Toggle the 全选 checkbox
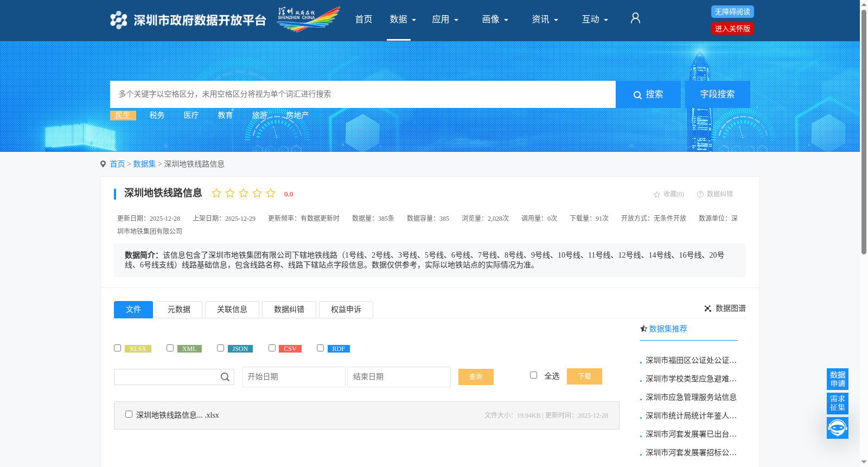The image size is (868, 467). (533, 375)
